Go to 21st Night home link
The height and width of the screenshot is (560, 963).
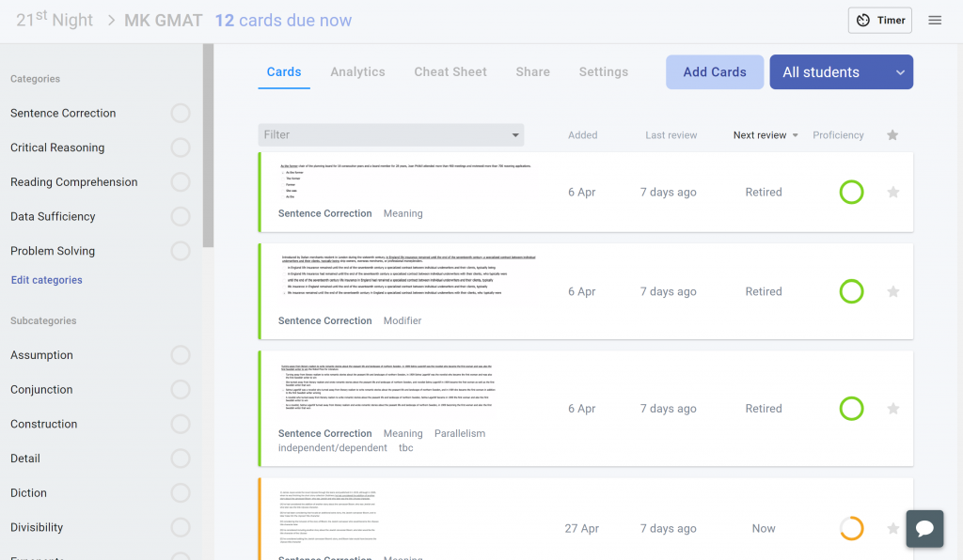[x=54, y=21]
